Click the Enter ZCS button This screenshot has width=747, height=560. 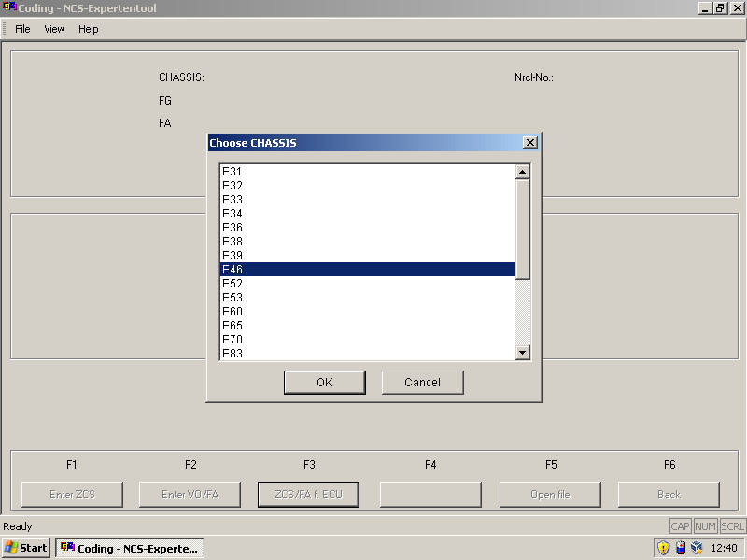[x=72, y=495]
